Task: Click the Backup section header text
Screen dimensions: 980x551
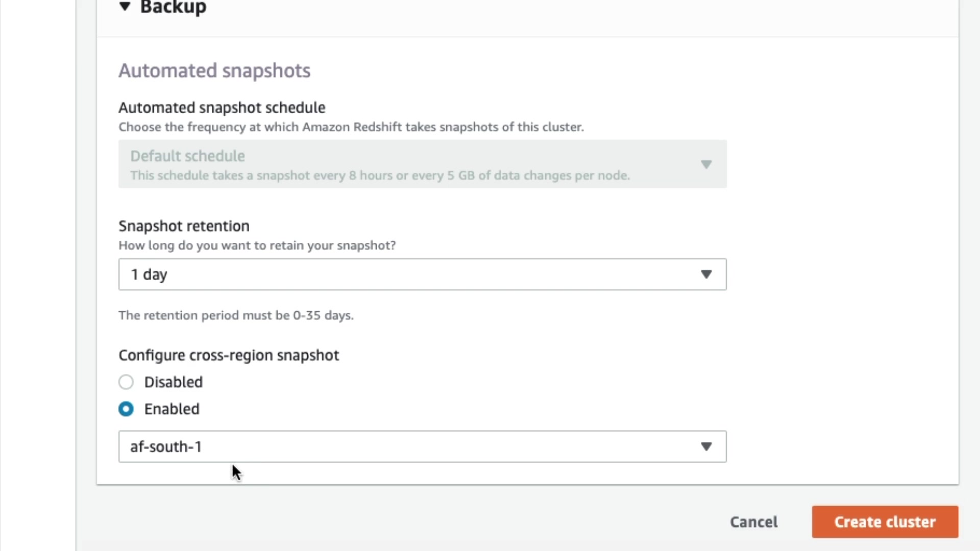Action: point(173,7)
